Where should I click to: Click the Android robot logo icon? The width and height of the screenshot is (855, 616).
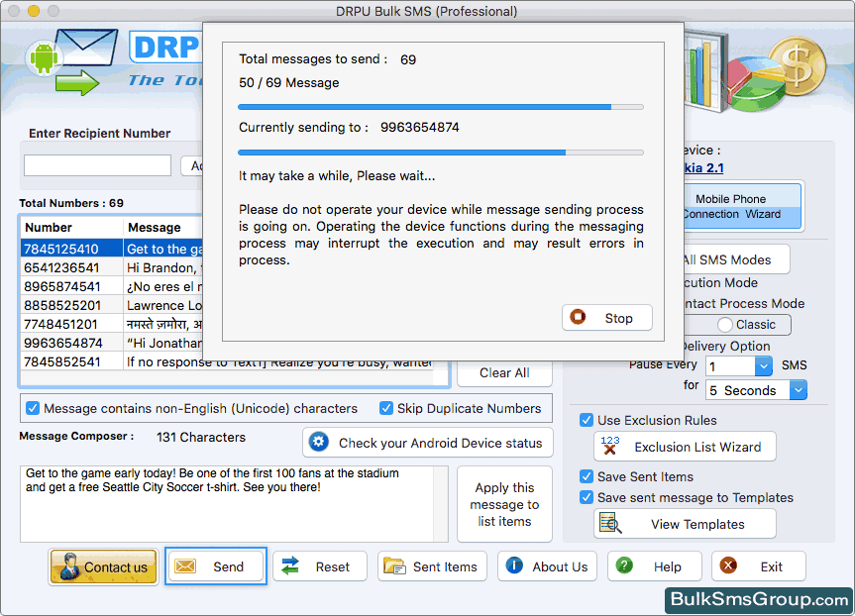pos(45,57)
